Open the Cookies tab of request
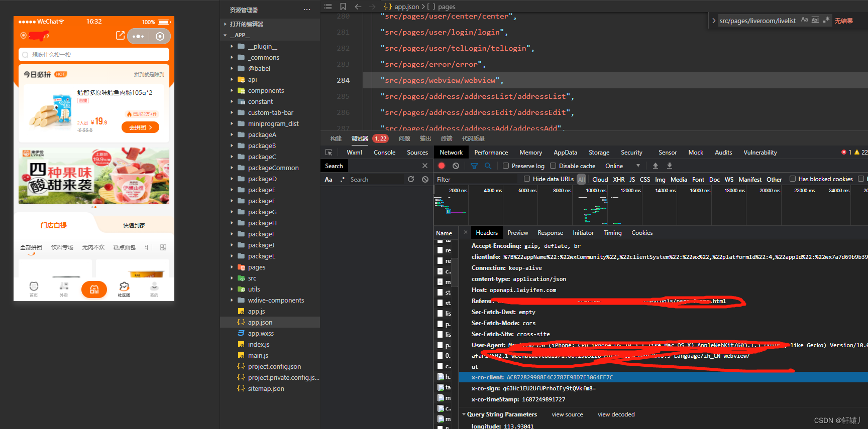868x429 pixels. point(642,232)
